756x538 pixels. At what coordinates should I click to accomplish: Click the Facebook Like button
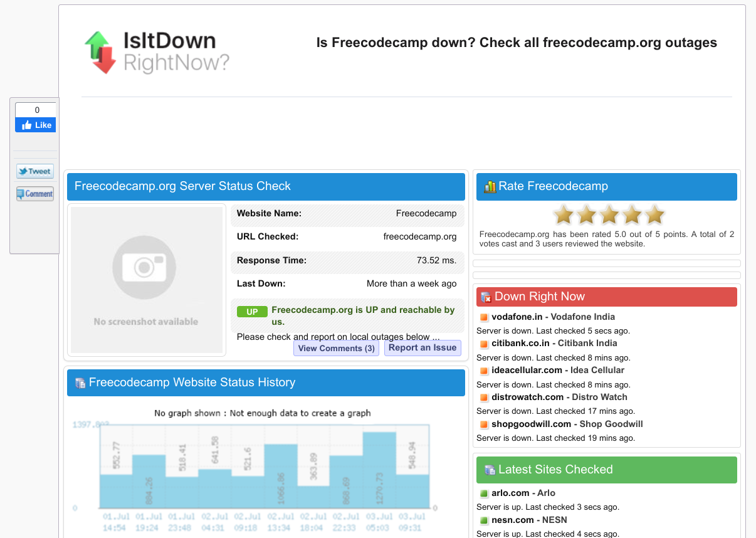pos(36,125)
